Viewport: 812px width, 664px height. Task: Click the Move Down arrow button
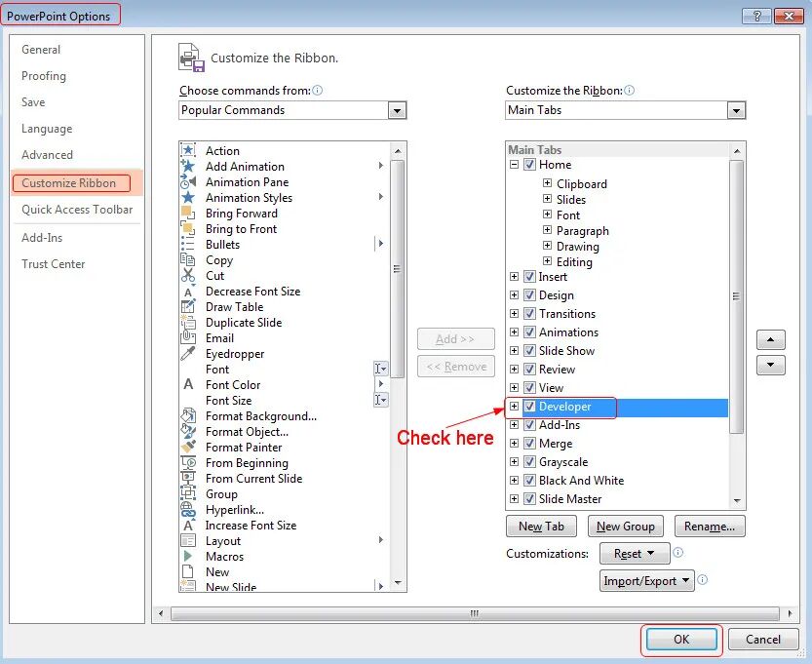[770, 365]
